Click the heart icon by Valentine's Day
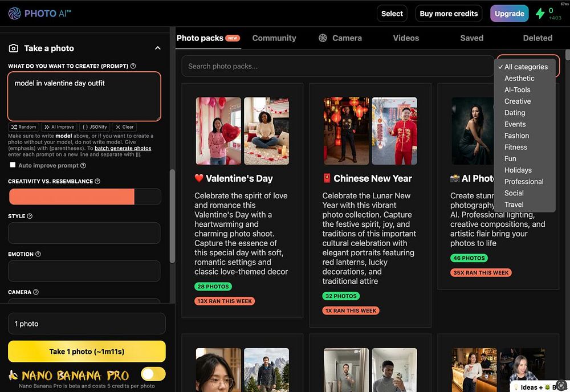Screen dimensions: 570x392 (x=199, y=178)
